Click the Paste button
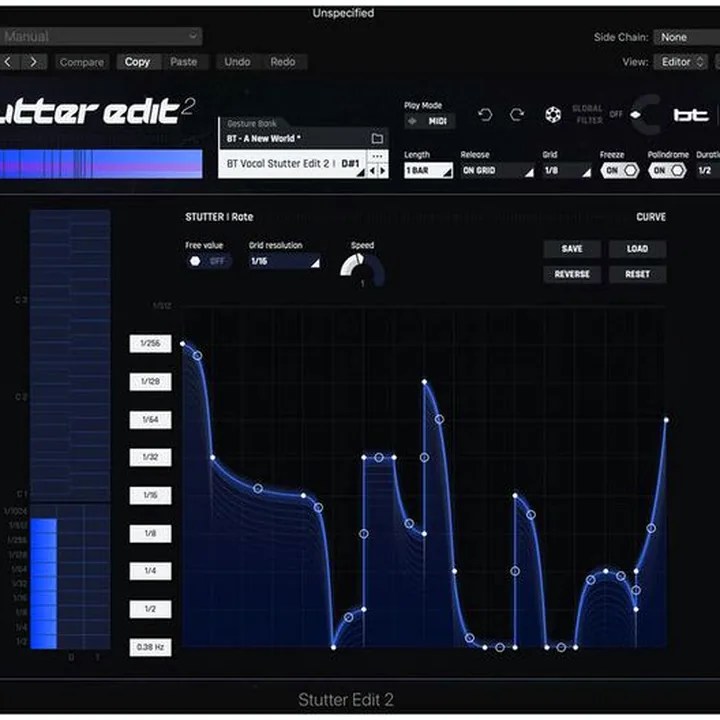720x720 pixels. pos(183,62)
